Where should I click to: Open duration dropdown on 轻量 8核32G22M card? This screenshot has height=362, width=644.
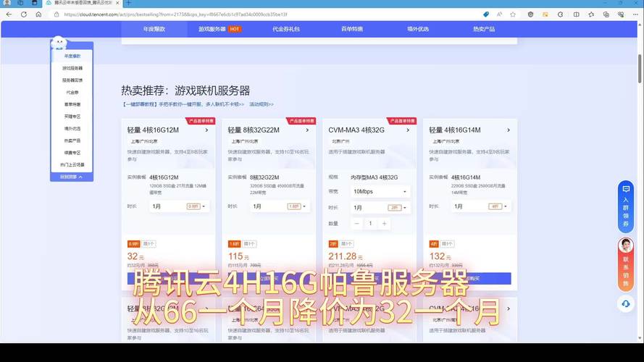(x=280, y=206)
